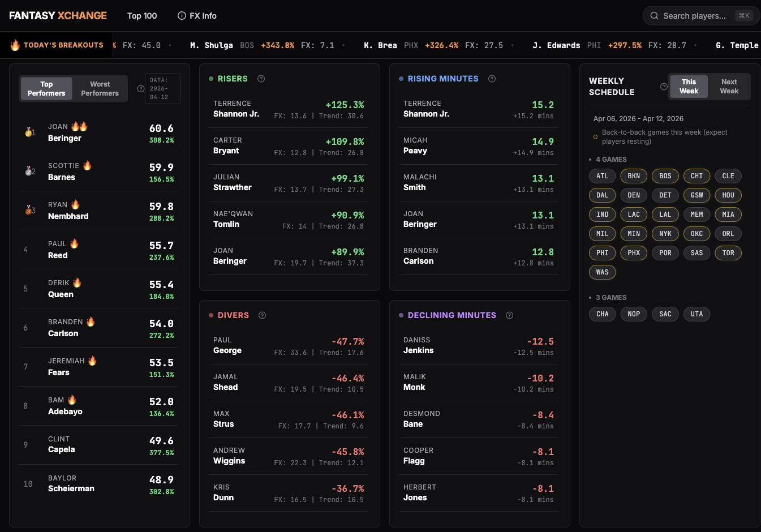761x532 pixels.
Task: Open Ryan Nembhard performer row
Action: click(98, 211)
